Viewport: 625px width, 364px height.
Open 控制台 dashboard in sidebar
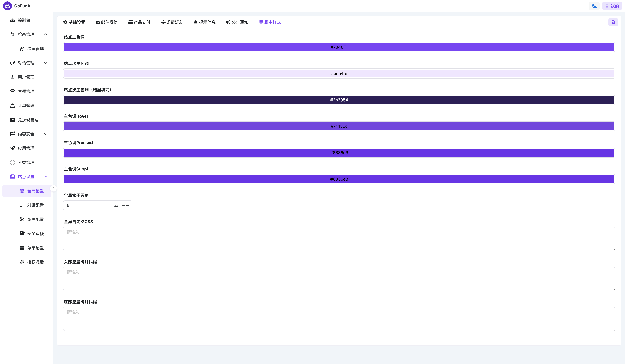pyautogui.click(x=24, y=20)
